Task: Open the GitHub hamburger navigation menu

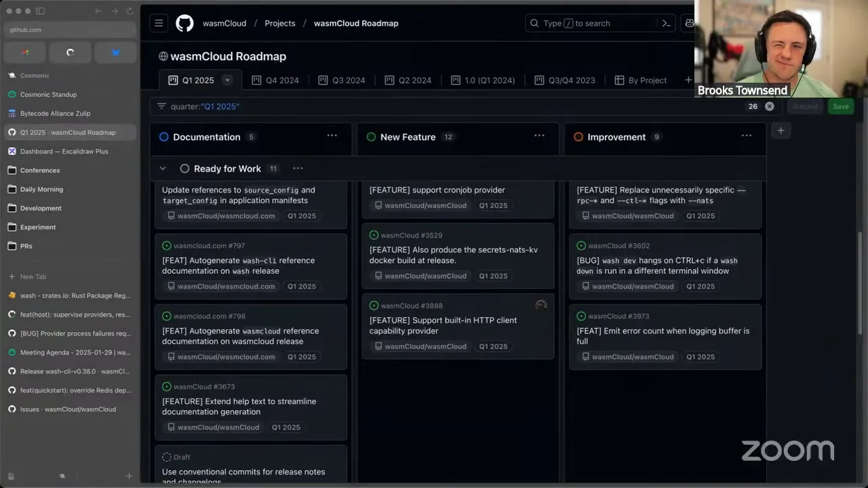Action: [159, 23]
